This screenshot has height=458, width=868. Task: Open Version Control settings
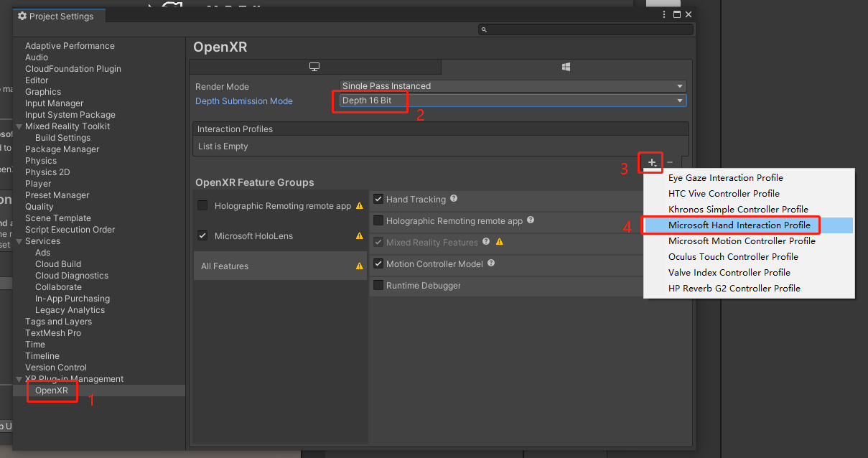point(56,368)
